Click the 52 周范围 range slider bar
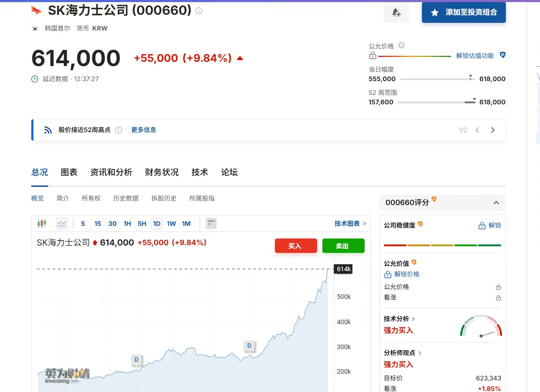540x392 pixels. coord(436,102)
